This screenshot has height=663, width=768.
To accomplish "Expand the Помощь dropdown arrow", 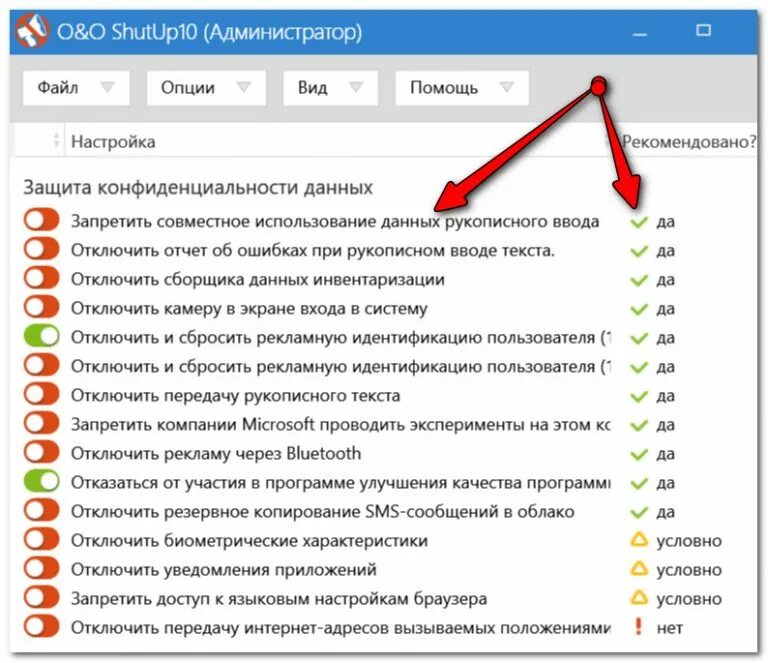I will click(506, 87).
